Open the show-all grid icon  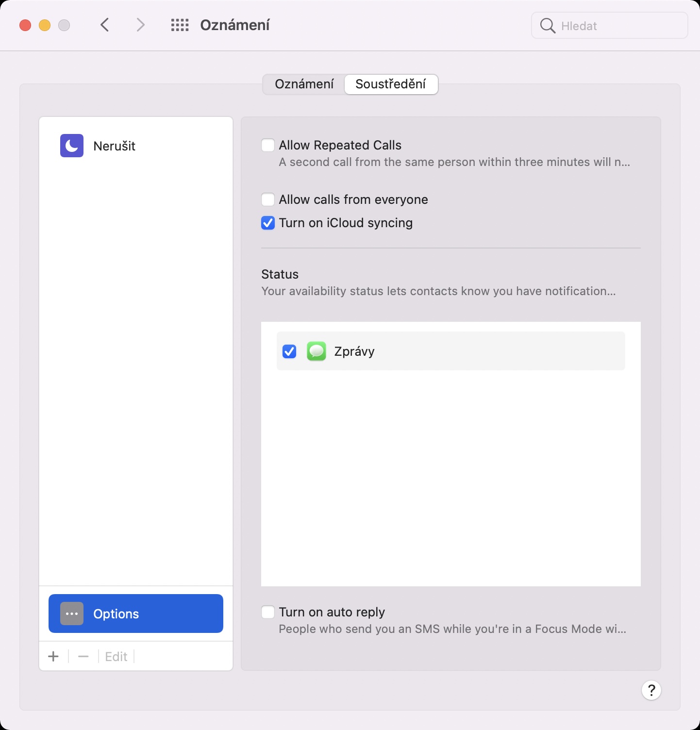pos(180,25)
